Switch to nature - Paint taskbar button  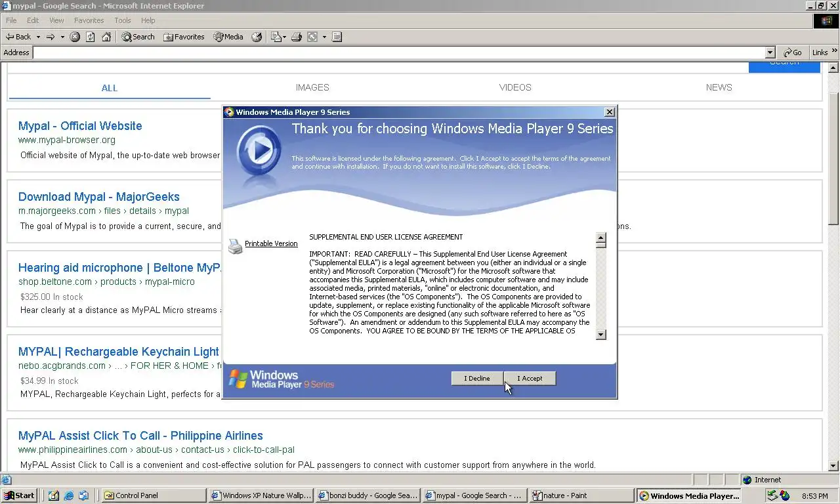tap(581, 495)
